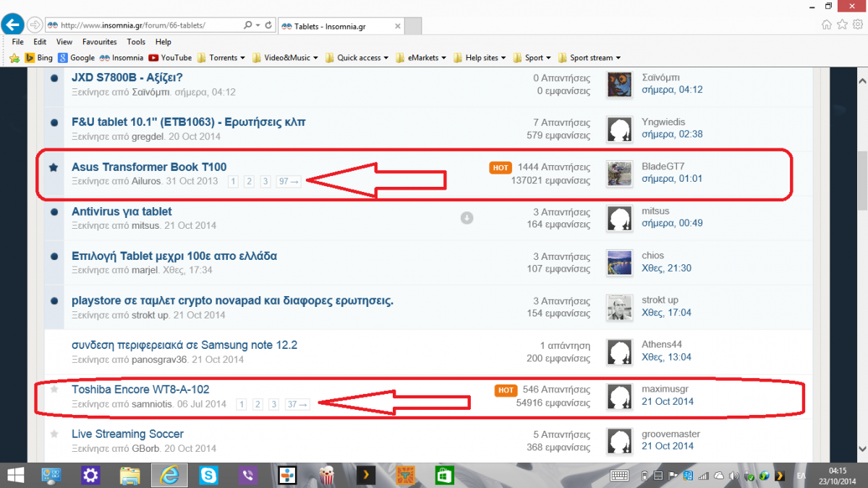Image resolution: width=868 pixels, height=488 pixels.
Task: Open the View menu
Action: tap(64, 42)
